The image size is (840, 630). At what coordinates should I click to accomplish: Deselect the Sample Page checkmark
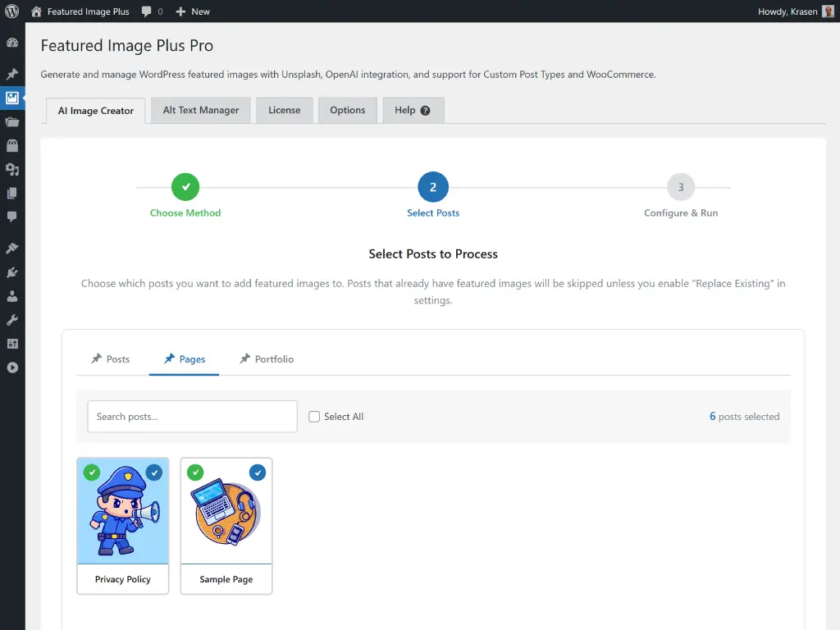pos(258,472)
